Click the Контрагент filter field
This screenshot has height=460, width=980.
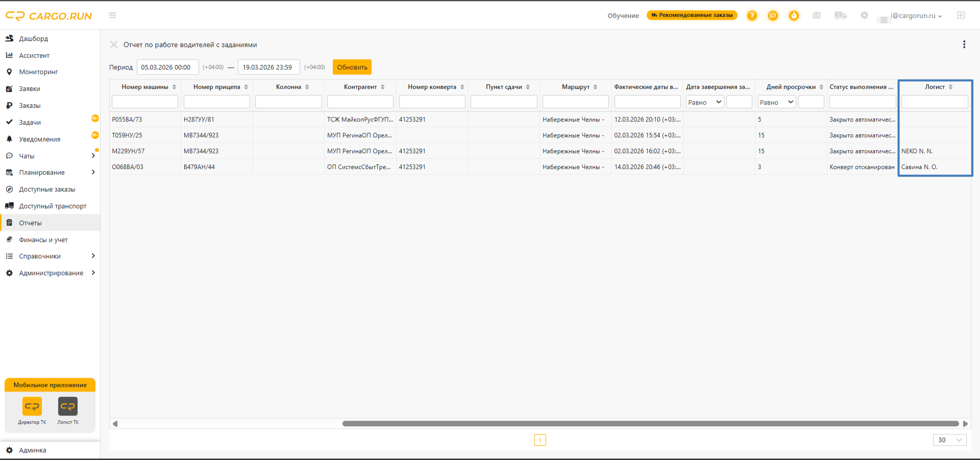pos(360,102)
